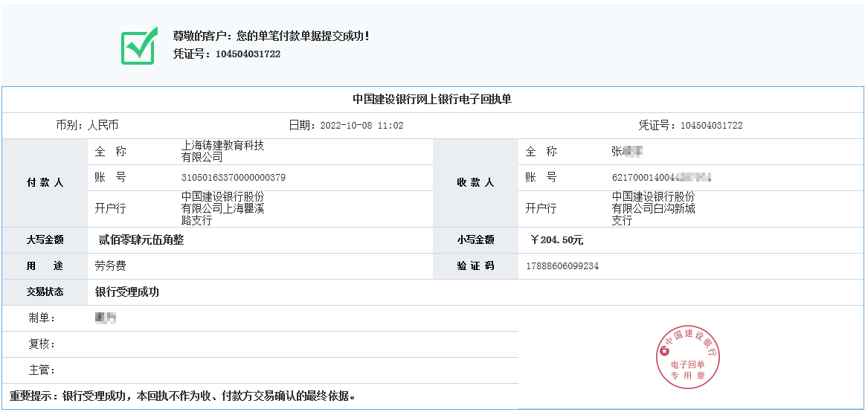This screenshot has height=412, width=868.
Task: Click the 验证码 label cell
Action: click(x=475, y=265)
